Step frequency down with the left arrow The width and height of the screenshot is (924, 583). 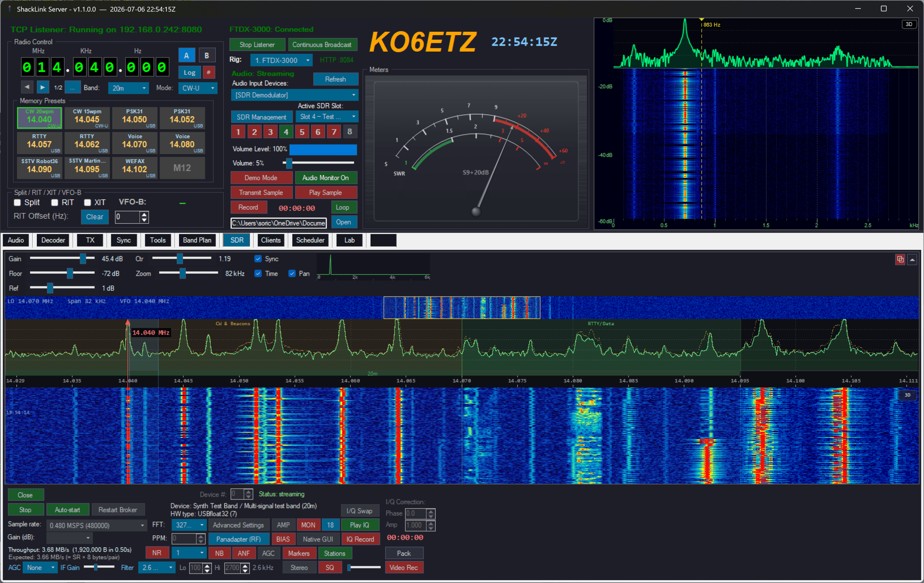point(27,87)
